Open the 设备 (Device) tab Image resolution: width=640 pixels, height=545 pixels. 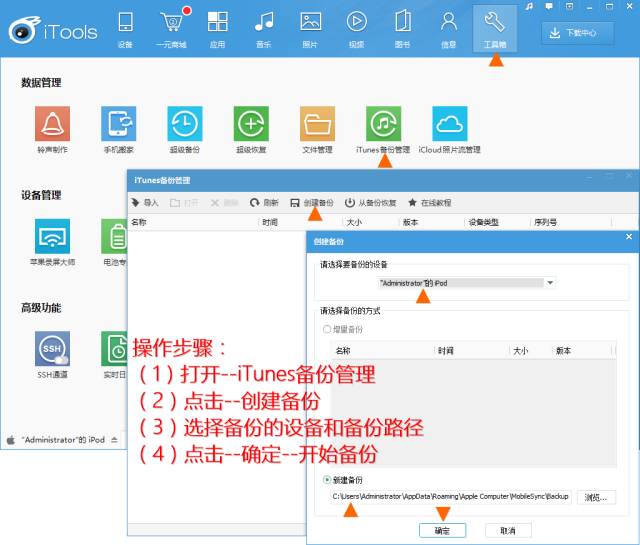coord(125,30)
